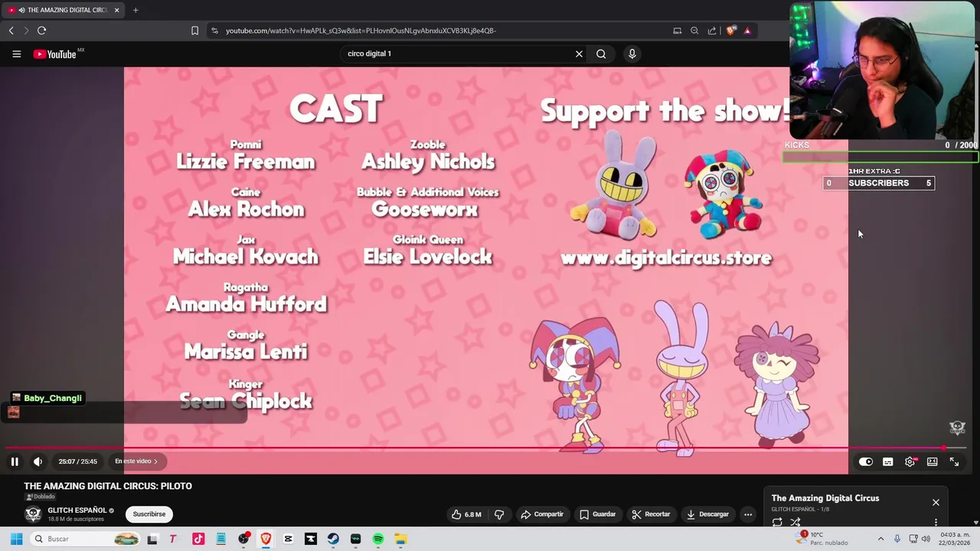
Task: Open the volume speaker tray icon
Action: (926, 539)
